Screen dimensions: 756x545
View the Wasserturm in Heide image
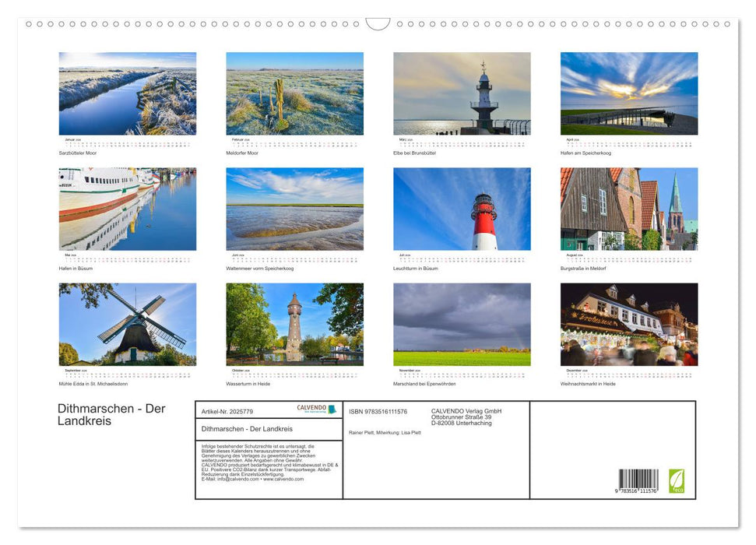click(x=294, y=324)
